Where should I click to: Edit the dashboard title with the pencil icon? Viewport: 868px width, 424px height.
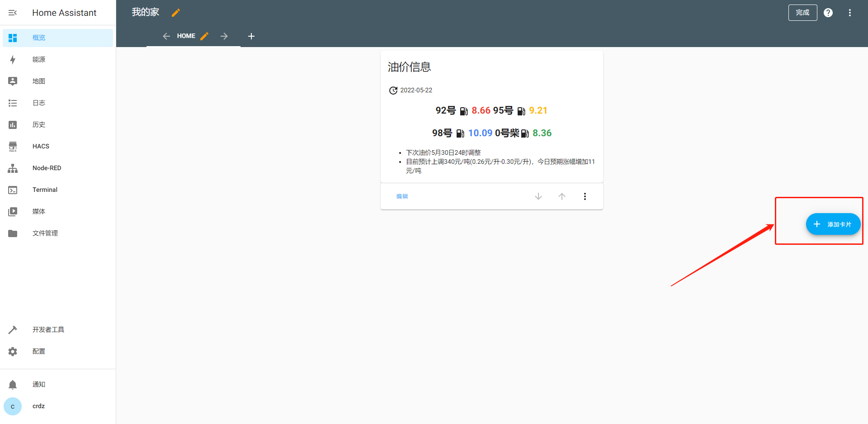click(x=176, y=13)
